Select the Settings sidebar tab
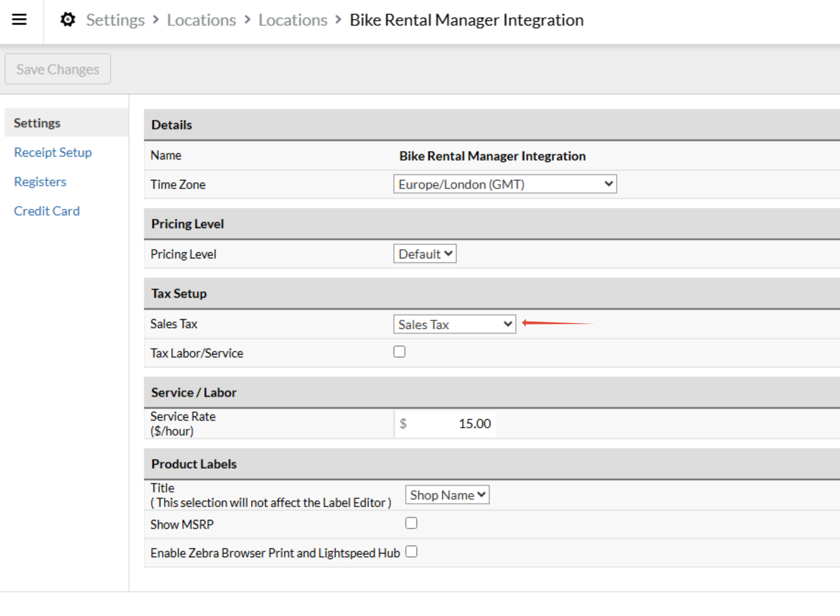The image size is (840, 616). point(37,123)
